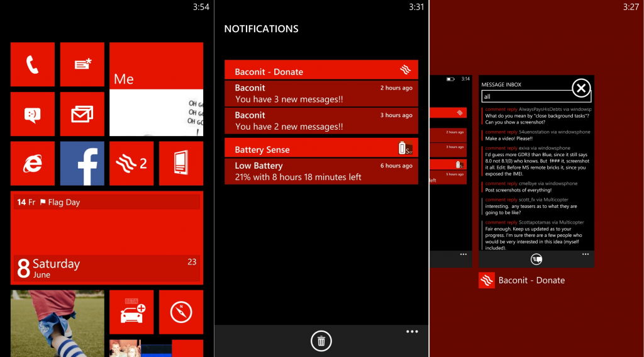This screenshot has width=644, height=357.
Task: Close the Baconit app card
Action: [x=581, y=88]
